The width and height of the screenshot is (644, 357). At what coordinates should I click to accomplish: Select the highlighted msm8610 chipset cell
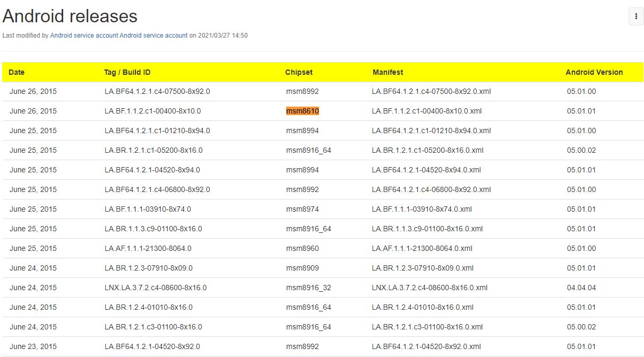tap(303, 111)
